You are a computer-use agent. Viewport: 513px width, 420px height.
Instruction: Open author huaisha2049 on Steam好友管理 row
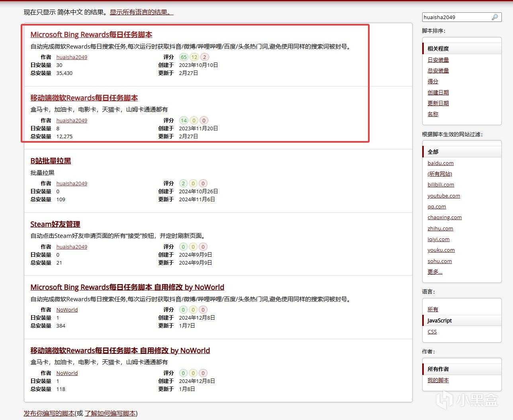(x=72, y=247)
